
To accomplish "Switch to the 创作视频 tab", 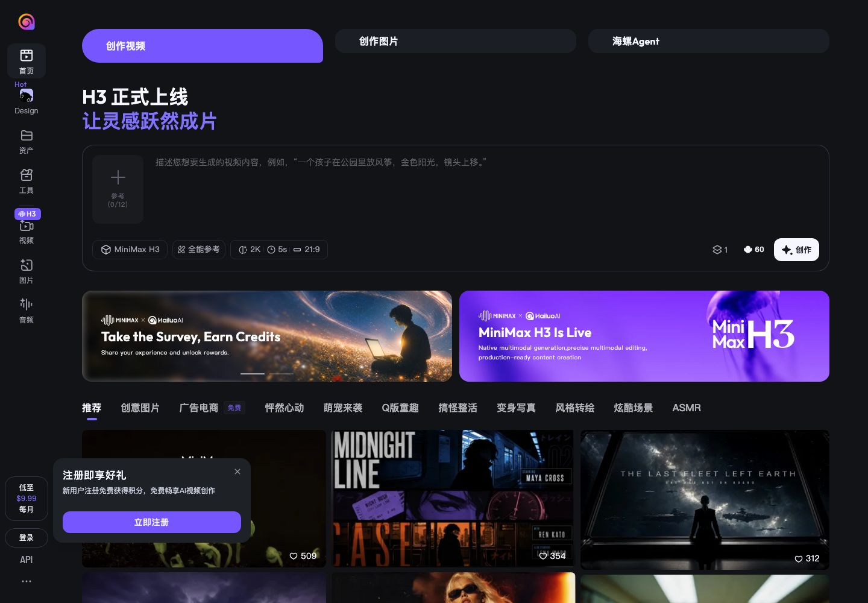I will [x=203, y=46].
